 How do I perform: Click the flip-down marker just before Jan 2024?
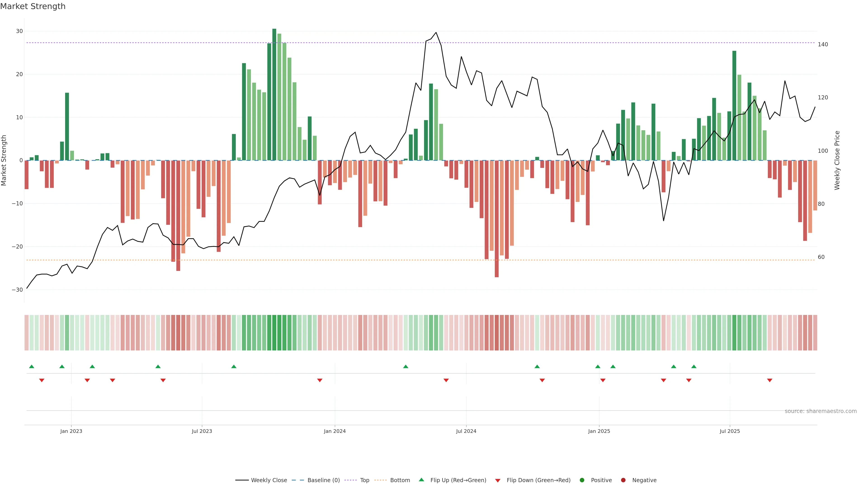tap(320, 380)
